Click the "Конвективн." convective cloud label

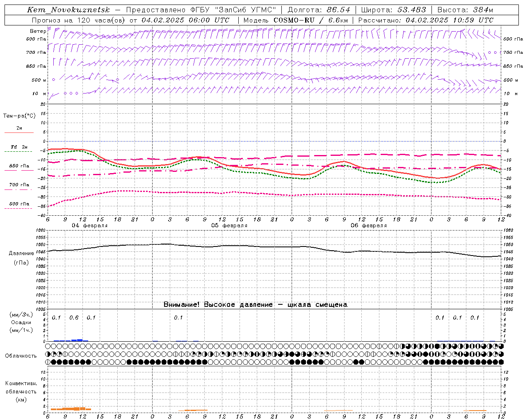21,383
